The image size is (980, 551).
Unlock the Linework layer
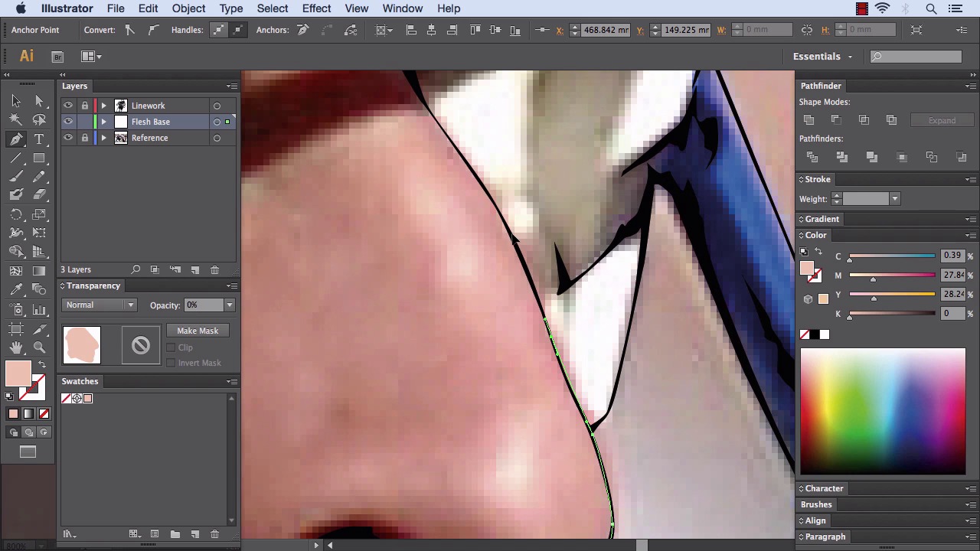click(x=85, y=106)
